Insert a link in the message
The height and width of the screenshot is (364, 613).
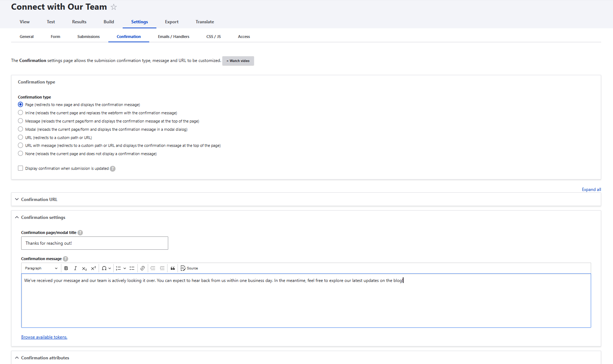142,268
